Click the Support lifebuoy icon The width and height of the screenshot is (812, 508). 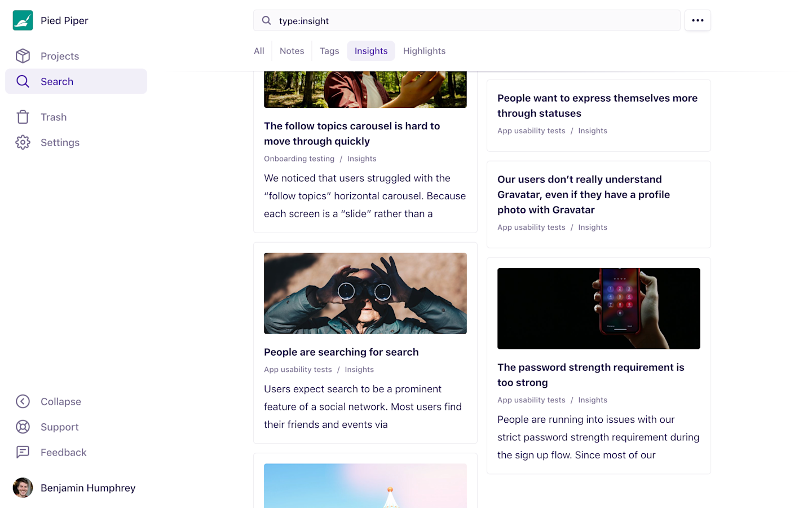[23, 427]
